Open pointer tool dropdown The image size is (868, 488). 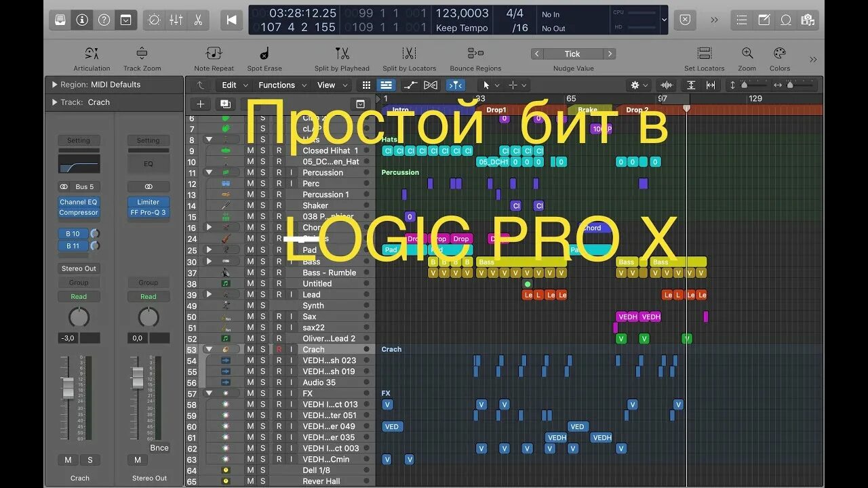[490, 85]
